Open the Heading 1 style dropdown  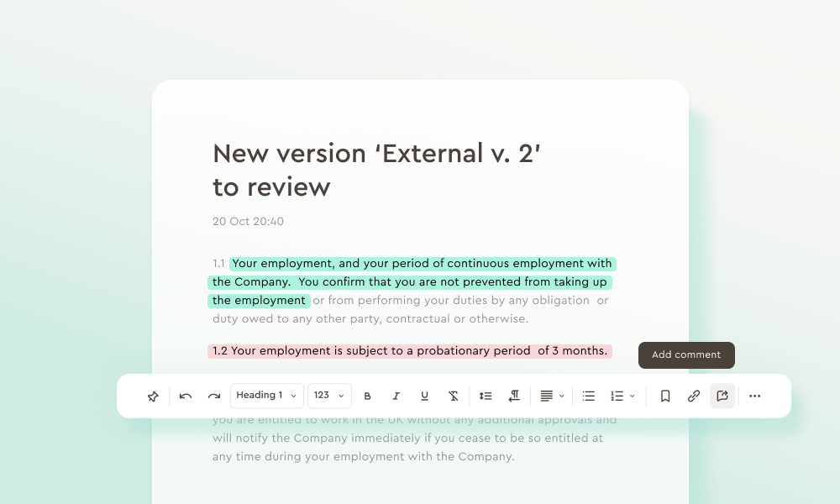click(x=267, y=396)
